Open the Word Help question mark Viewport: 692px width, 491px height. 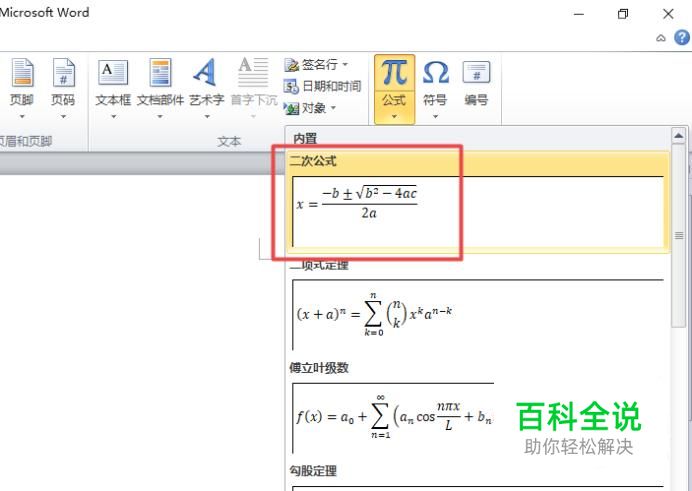(x=682, y=37)
